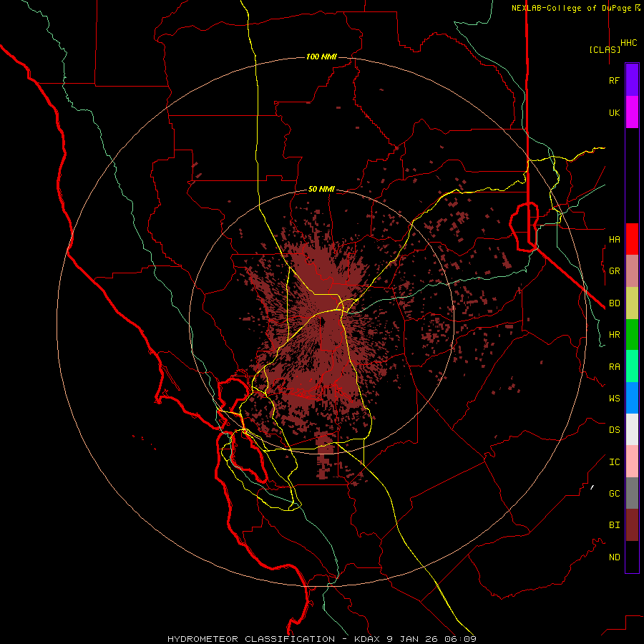Image resolution: width=644 pixels, height=644 pixels.
Task: Pick the HR green legend swatch
Action: (632, 334)
